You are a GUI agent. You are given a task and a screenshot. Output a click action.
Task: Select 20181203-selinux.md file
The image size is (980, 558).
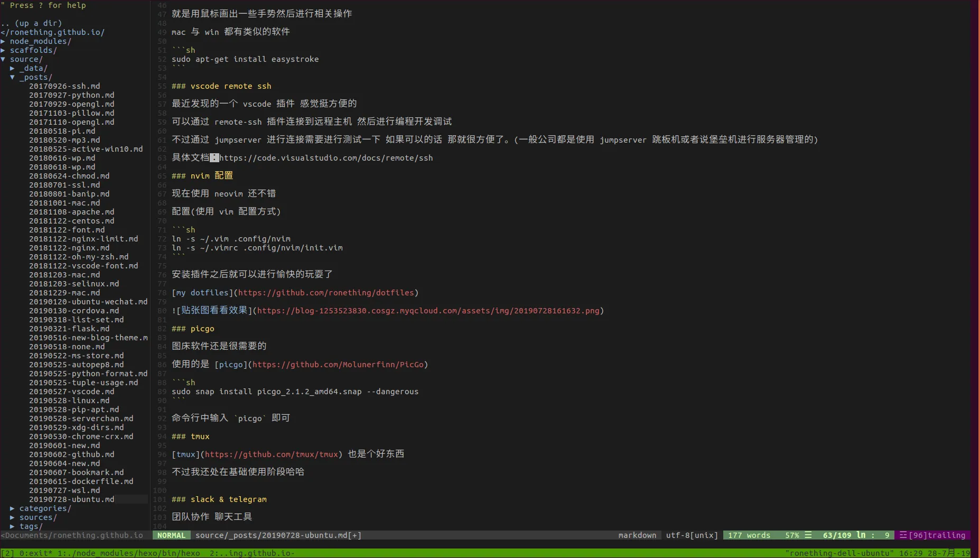point(74,284)
